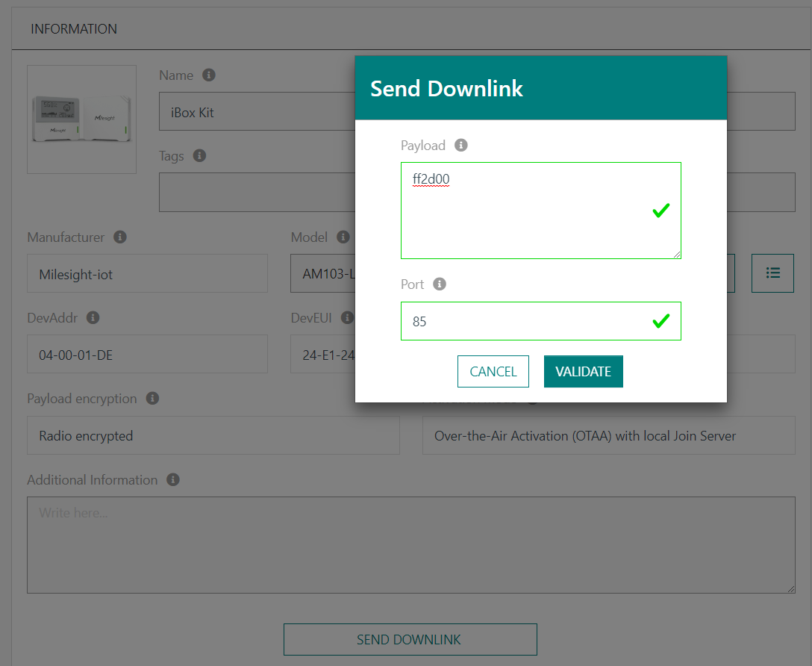
Task: Click the info icon next to Payload
Action: (x=461, y=145)
